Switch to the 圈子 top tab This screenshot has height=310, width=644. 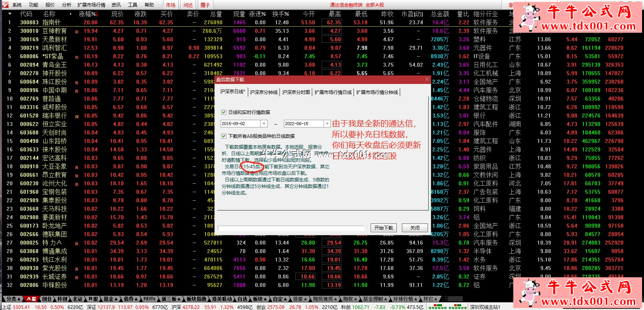pos(205,5)
